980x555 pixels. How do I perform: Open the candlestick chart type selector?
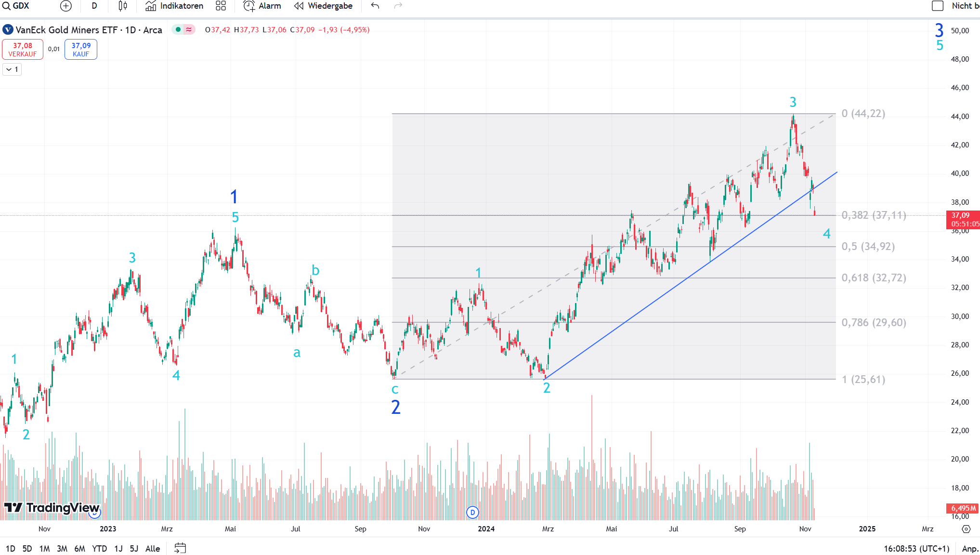pyautogui.click(x=123, y=6)
